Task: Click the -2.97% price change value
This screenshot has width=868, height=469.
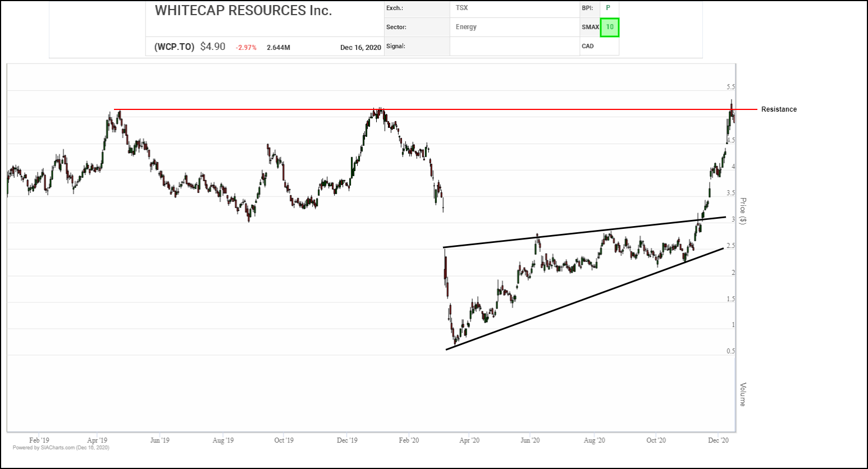Action: click(x=246, y=48)
